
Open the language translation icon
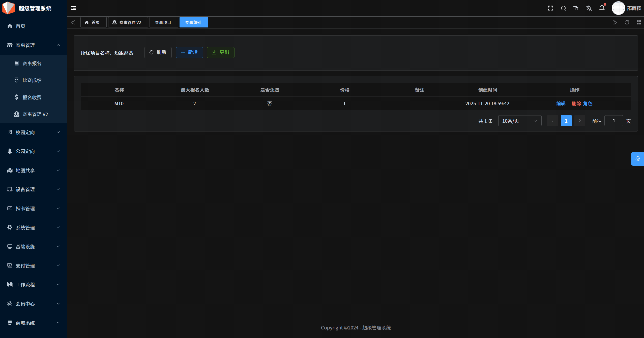pos(589,8)
